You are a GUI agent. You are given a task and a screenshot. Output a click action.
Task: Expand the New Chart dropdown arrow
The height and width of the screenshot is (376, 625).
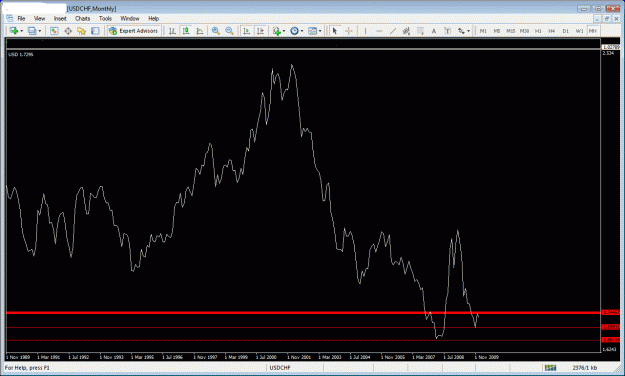21,31
